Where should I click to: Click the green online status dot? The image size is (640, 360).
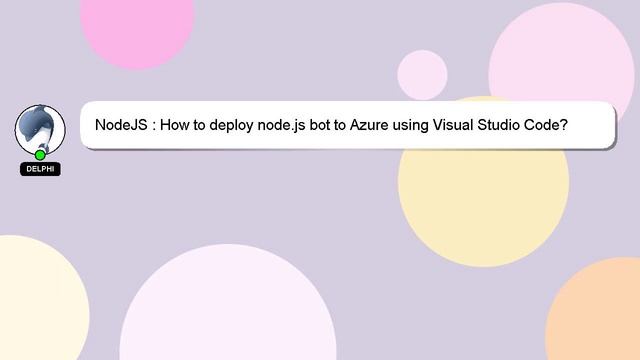40,155
